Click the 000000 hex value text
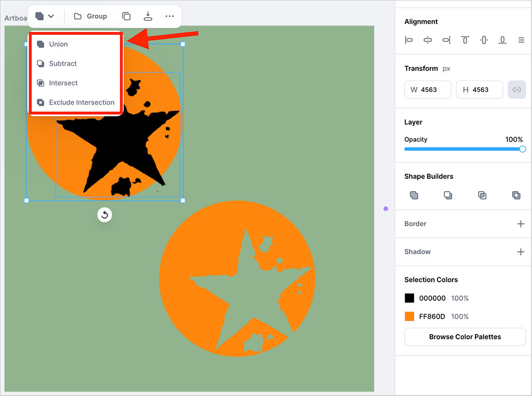 [432, 298]
